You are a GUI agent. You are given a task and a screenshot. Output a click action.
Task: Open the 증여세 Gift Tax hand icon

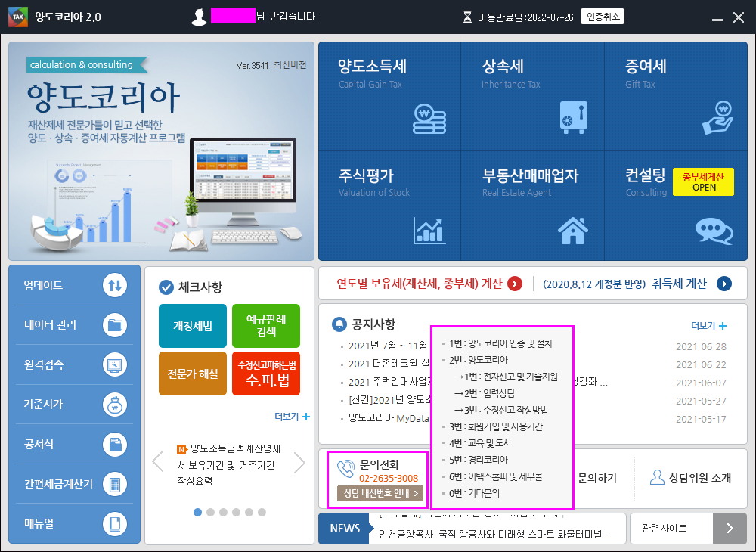718,117
